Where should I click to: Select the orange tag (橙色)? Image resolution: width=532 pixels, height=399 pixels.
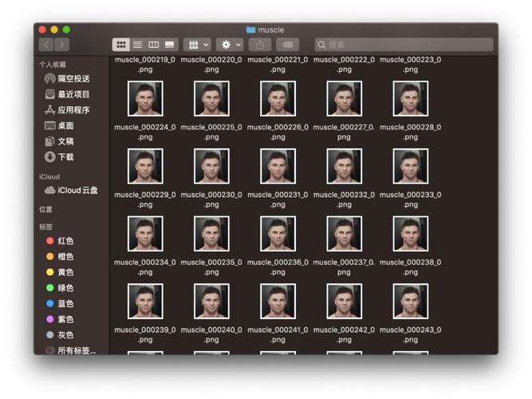pos(60,256)
